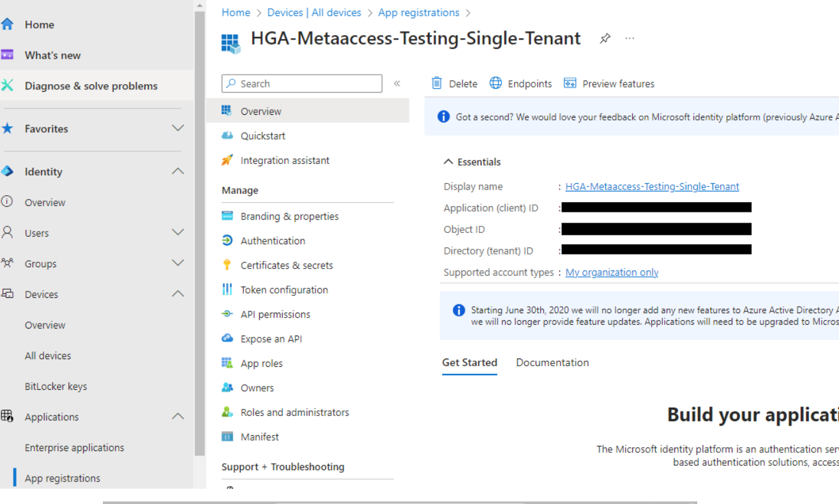Switch to the Documentation tab

[x=552, y=362]
